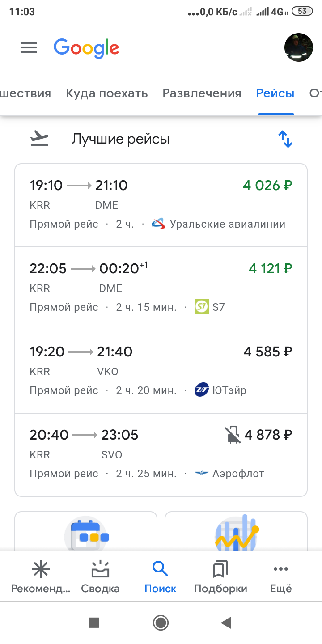The width and height of the screenshot is (322, 644).
Task: Switch to the Развлечения tab
Action: [x=202, y=93]
